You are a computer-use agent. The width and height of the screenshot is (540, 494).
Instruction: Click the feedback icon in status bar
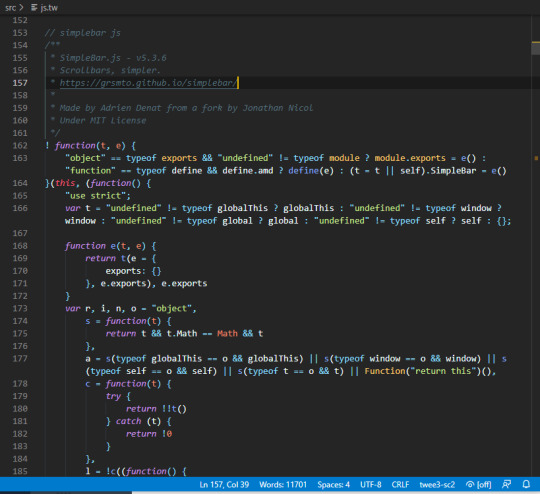pos(506,484)
